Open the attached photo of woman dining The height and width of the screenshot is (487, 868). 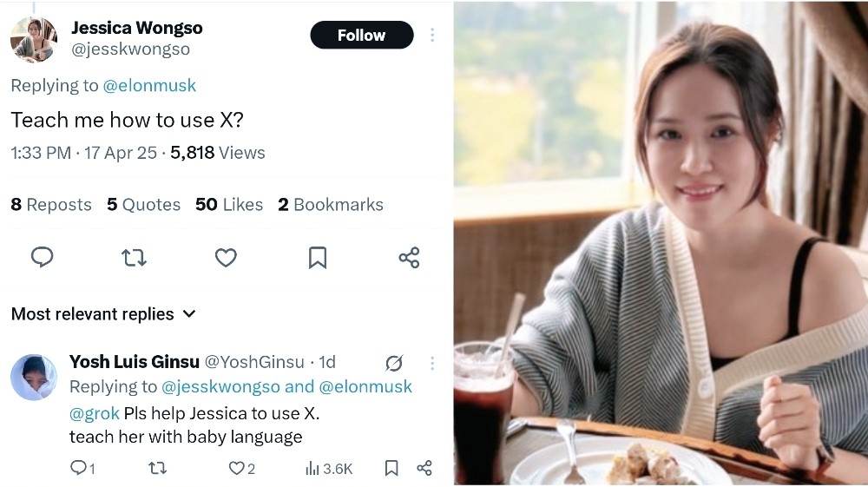click(x=660, y=243)
